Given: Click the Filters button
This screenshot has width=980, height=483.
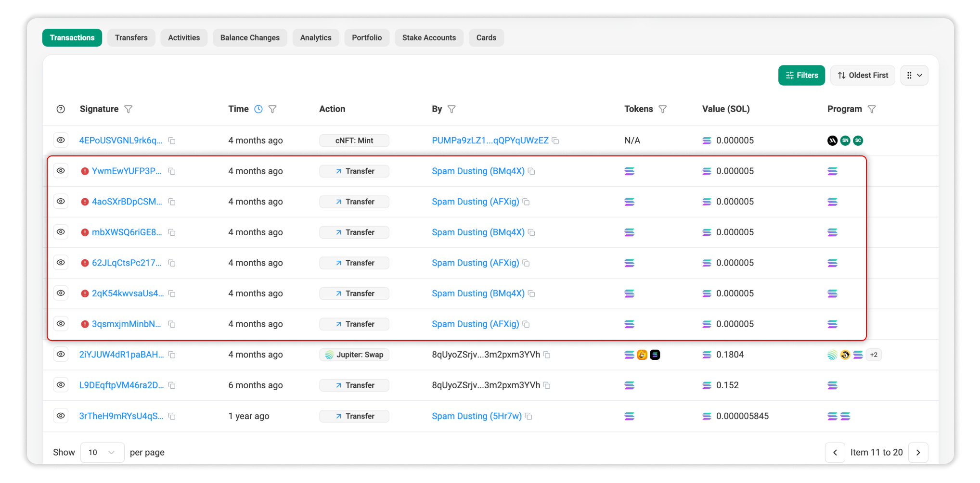Looking at the screenshot, I should pyautogui.click(x=801, y=76).
